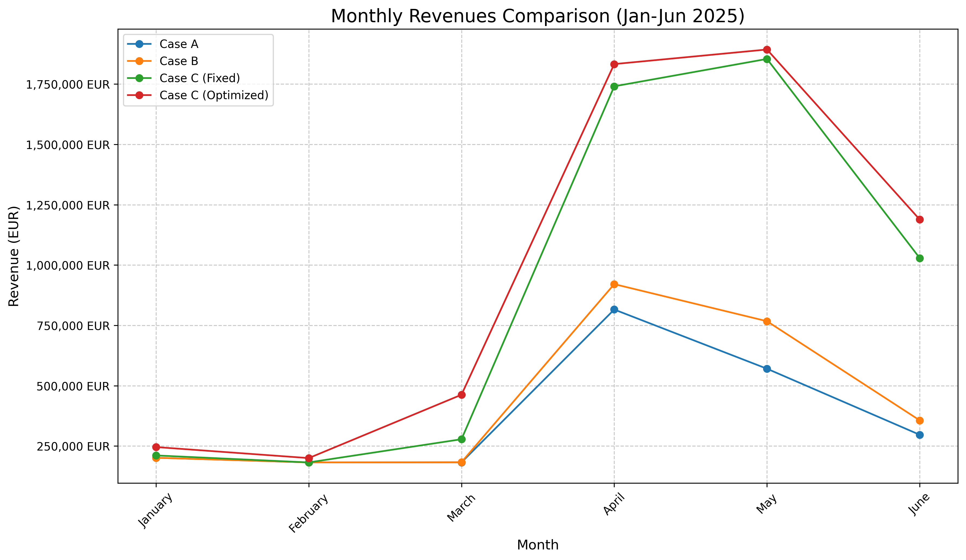Click the blue May data point
Screen dimensions: 966x560
767,369
